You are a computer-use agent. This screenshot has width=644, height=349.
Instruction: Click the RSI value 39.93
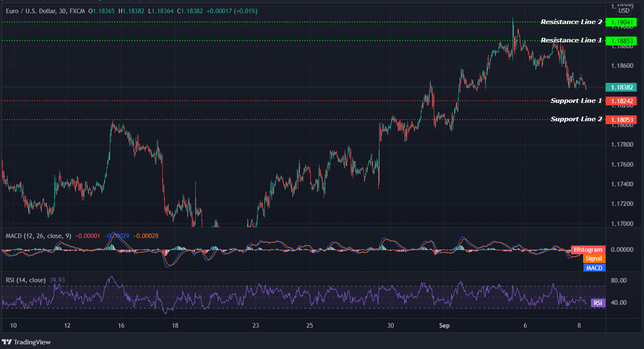coord(57,280)
